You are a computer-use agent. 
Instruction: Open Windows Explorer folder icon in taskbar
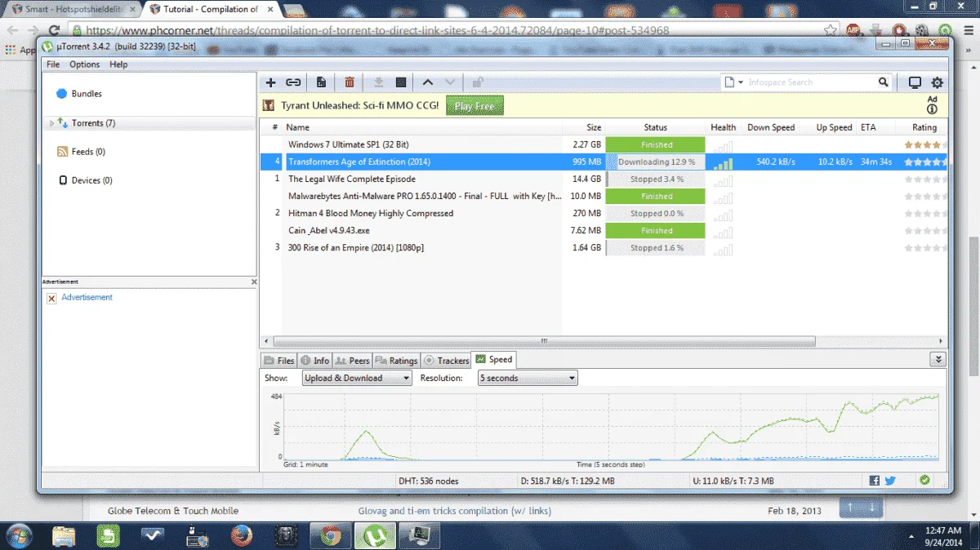[x=65, y=535]
